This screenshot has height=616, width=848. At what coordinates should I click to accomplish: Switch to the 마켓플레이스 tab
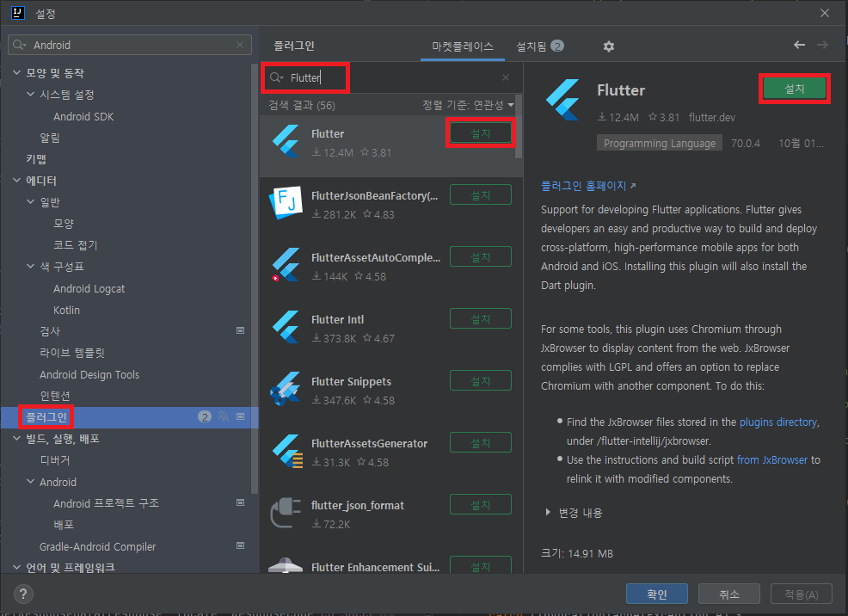pos(463,46)
